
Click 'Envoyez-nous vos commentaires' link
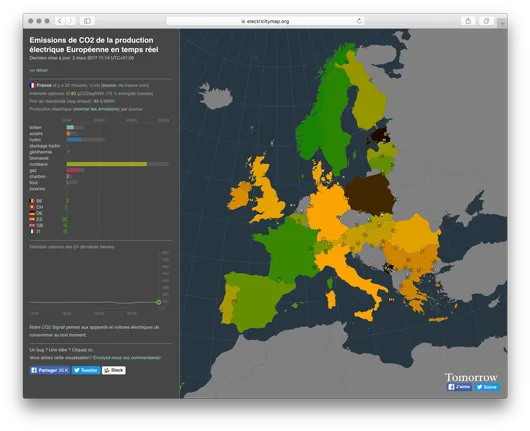click(x=127, y=358)
